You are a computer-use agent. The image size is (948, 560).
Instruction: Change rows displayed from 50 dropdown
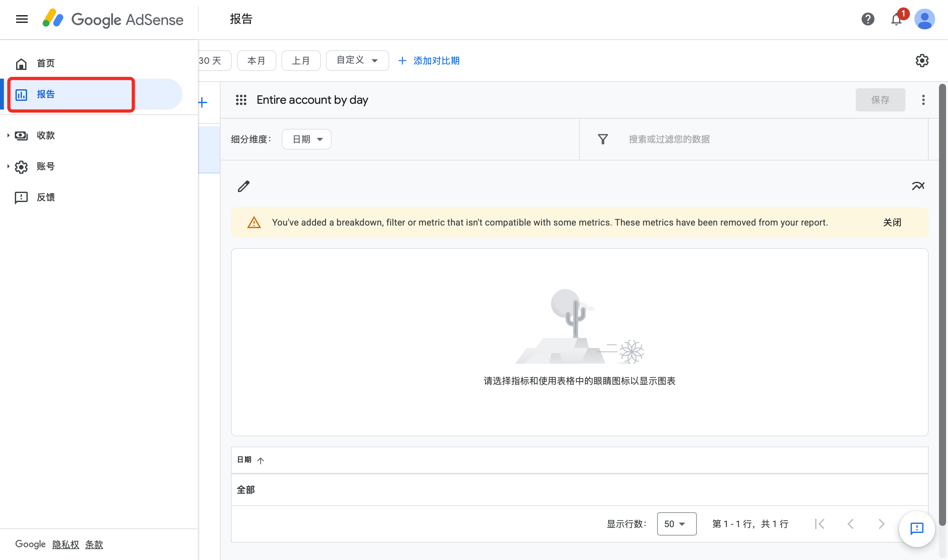[x=676, y=524]
